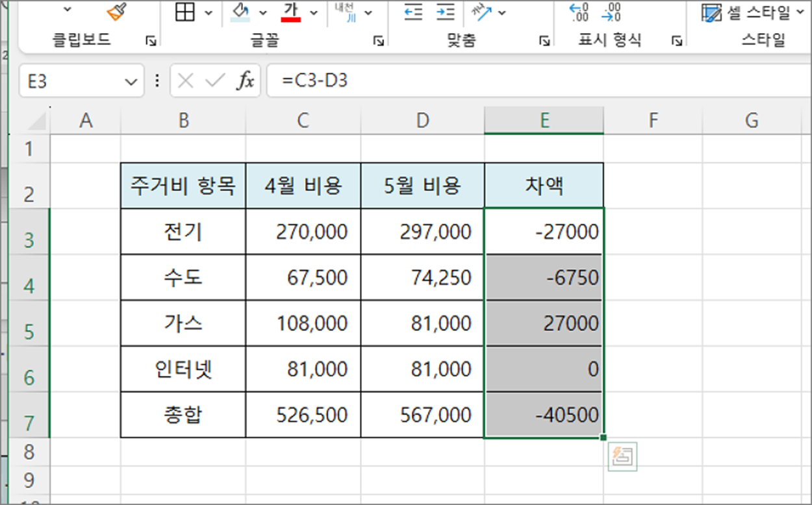The image size is (812, 505).
Task: Click the formula bar showing =C3-D3
Action: (538, 81)
